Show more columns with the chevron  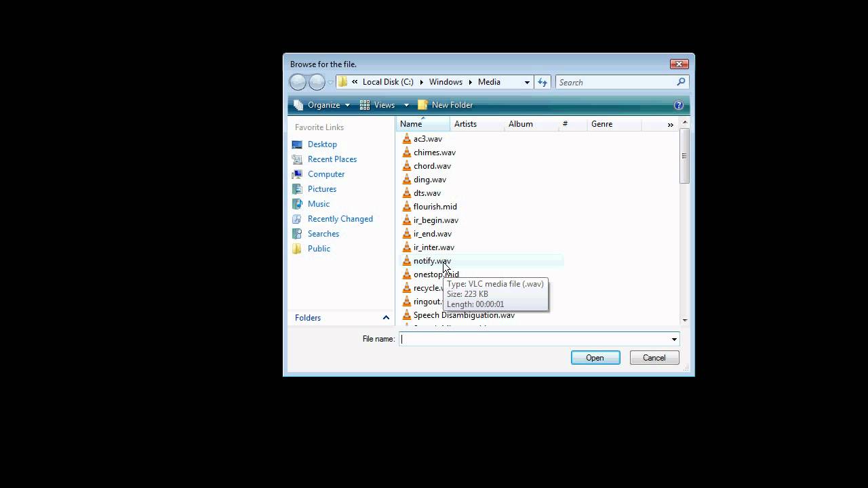670,125
